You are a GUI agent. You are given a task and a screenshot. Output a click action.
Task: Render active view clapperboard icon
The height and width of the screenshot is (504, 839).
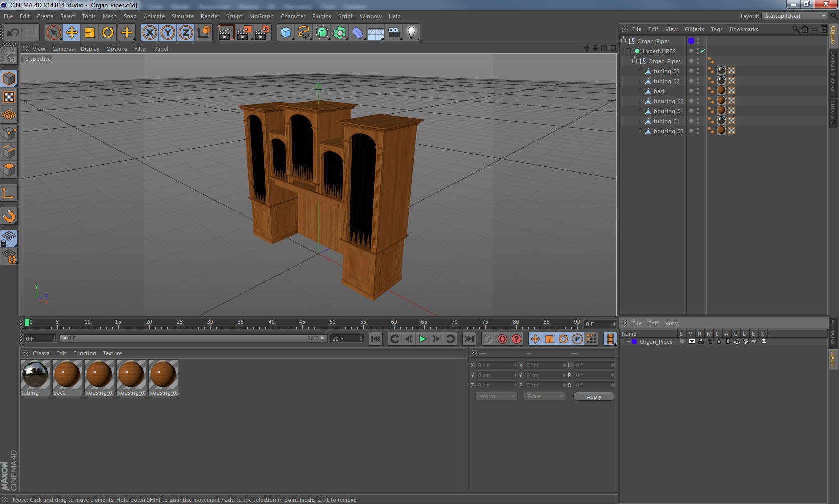(x=226, y=33)
